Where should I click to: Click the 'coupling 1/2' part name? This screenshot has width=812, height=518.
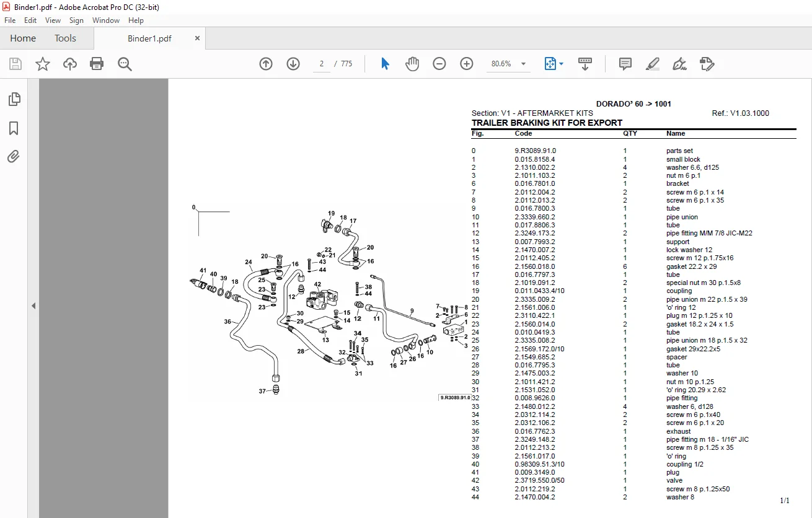click(x=685, y=464)
